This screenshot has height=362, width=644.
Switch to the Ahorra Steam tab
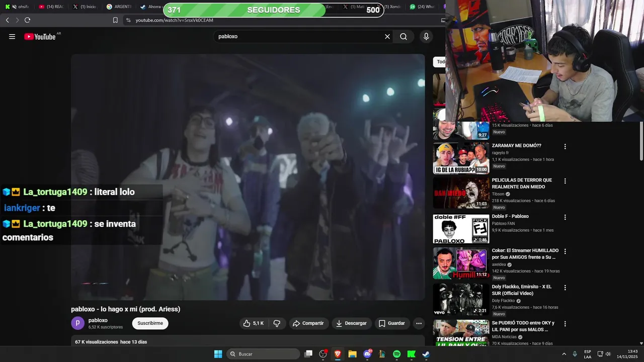coord(150,7)
